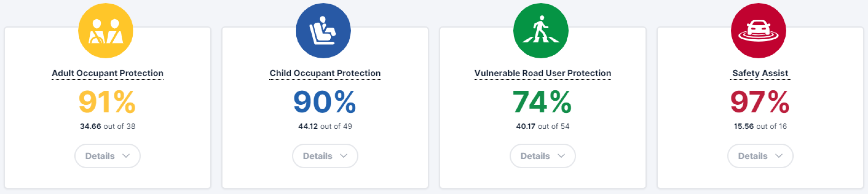The image size is (868, 194).
Task: Click the 34.66 out of 38 text
Action: 108,126
